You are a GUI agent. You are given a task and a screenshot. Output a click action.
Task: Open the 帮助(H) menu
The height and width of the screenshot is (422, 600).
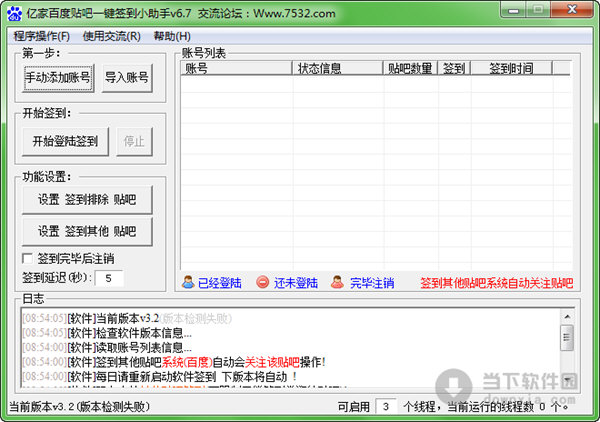click(x=172, y=36)
